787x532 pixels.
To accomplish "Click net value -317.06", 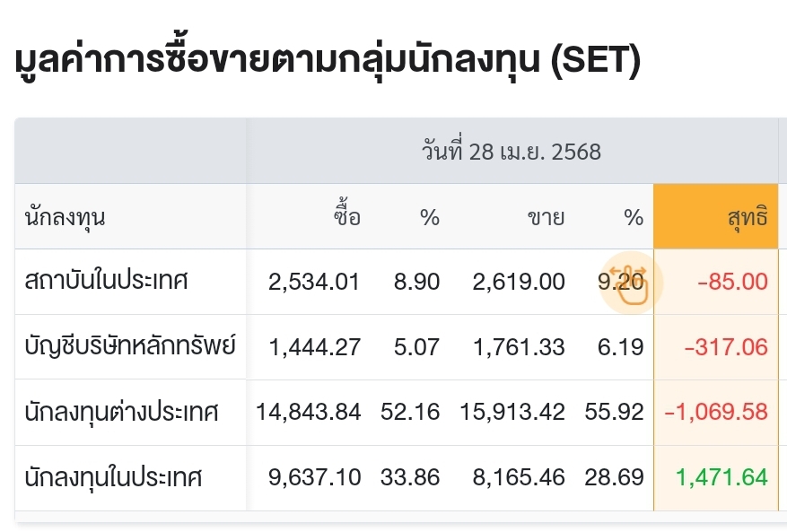I will pos(726,347).
